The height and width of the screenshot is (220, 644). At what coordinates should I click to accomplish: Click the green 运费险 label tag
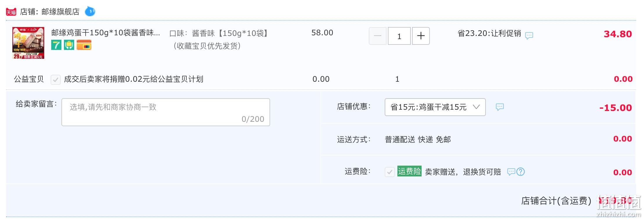pyautogui.click(x=409, y=171)
